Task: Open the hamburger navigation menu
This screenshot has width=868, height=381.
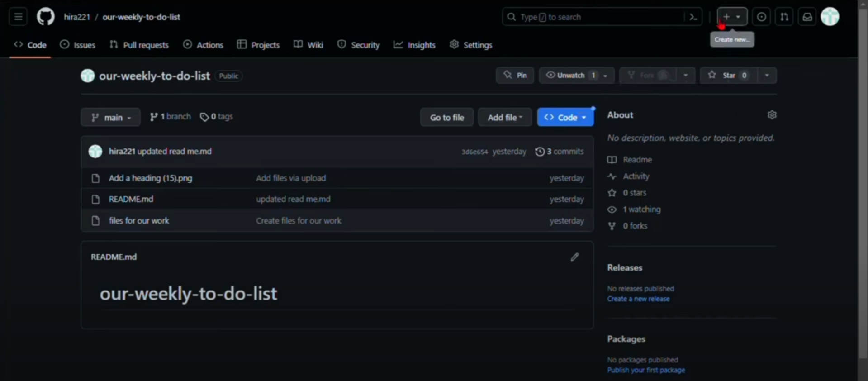Action: tap(18, 17)
